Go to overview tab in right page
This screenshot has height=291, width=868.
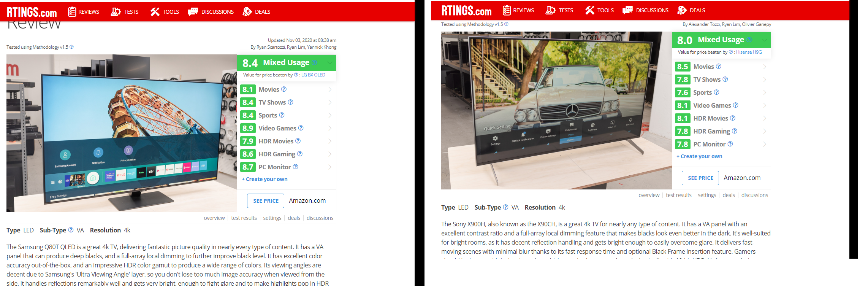[x=649, y=195]
